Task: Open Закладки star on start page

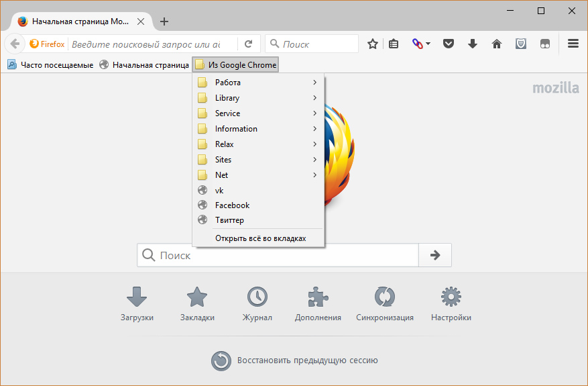Action: (197, 304)
